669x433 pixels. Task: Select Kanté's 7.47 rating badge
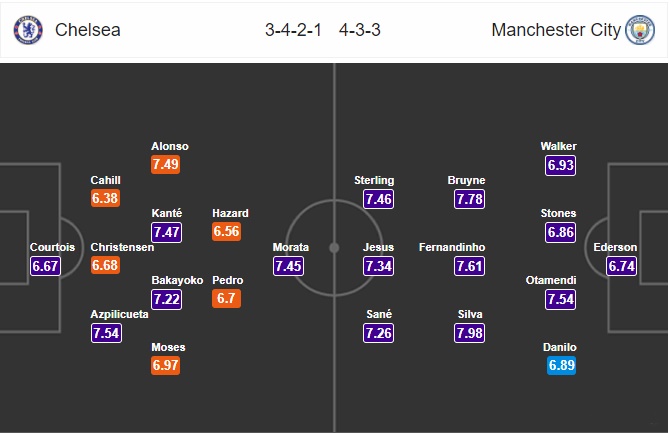pyautogui.click(x=167, y=232)
